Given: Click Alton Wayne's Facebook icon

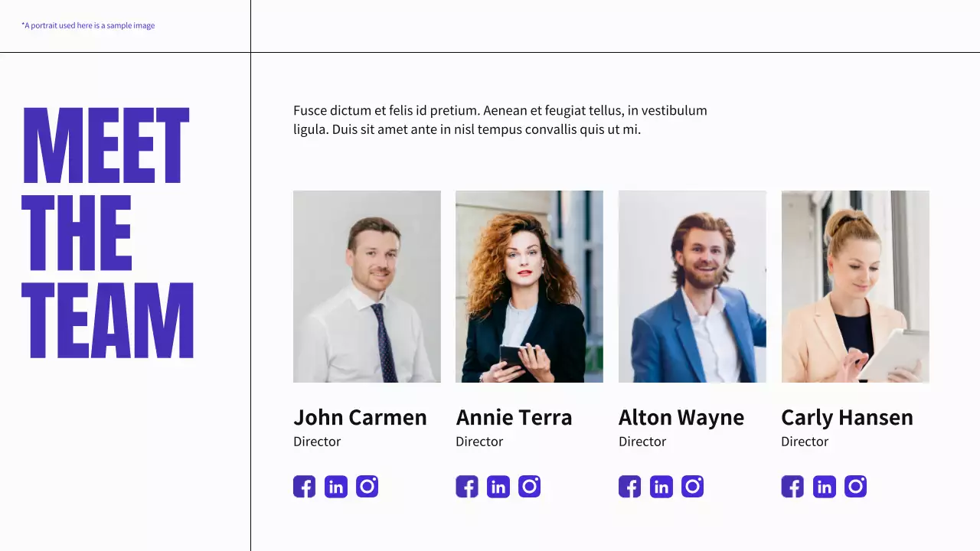Looking at the screenshot, I should tap(629, 487).
